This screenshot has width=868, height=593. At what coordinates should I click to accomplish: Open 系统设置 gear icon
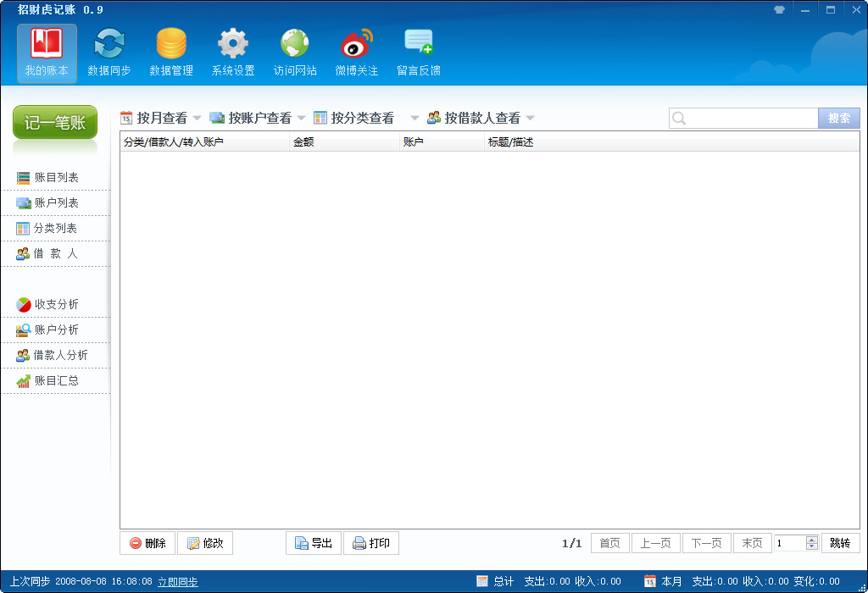(x=233, y=43)
